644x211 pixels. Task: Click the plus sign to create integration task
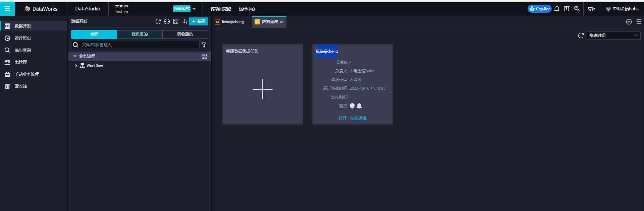pos(263,89)
